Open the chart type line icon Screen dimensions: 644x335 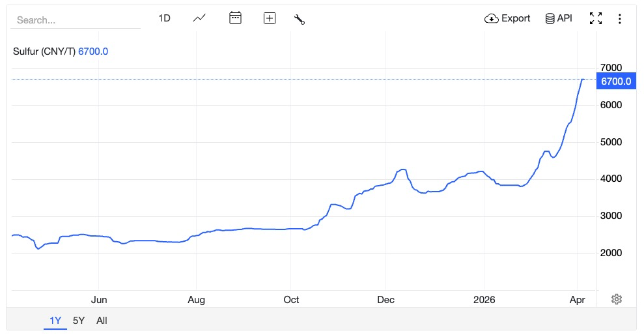tap(199, 18)
